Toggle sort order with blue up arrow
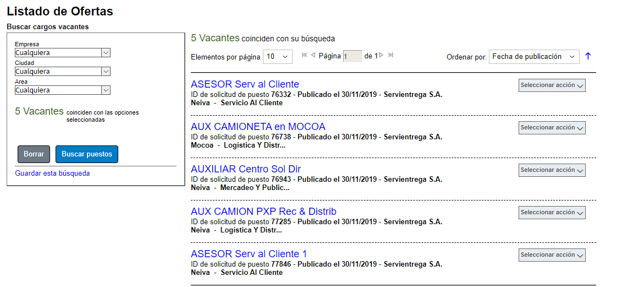The height and width of the screenshot is (287, 644). coord(588,56)
